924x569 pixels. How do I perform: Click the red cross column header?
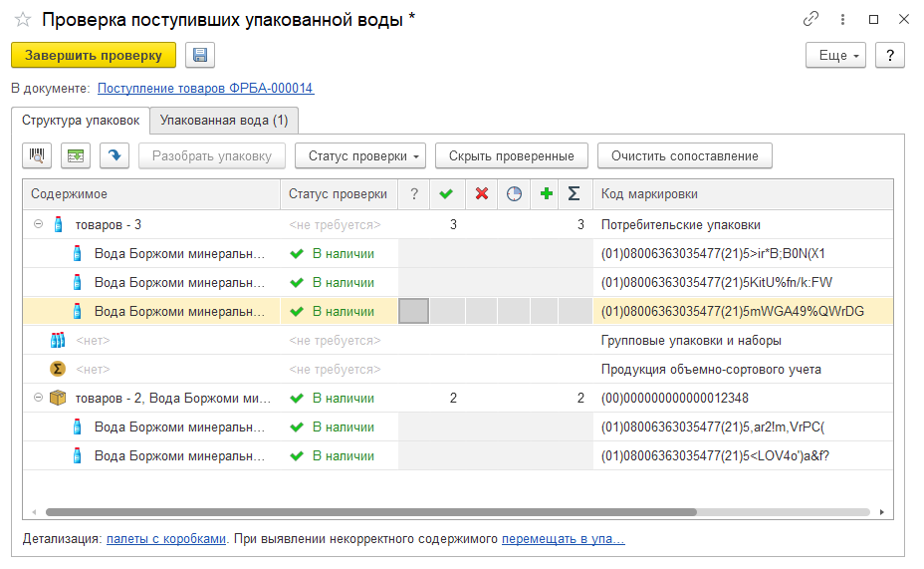tap(482, 194)
